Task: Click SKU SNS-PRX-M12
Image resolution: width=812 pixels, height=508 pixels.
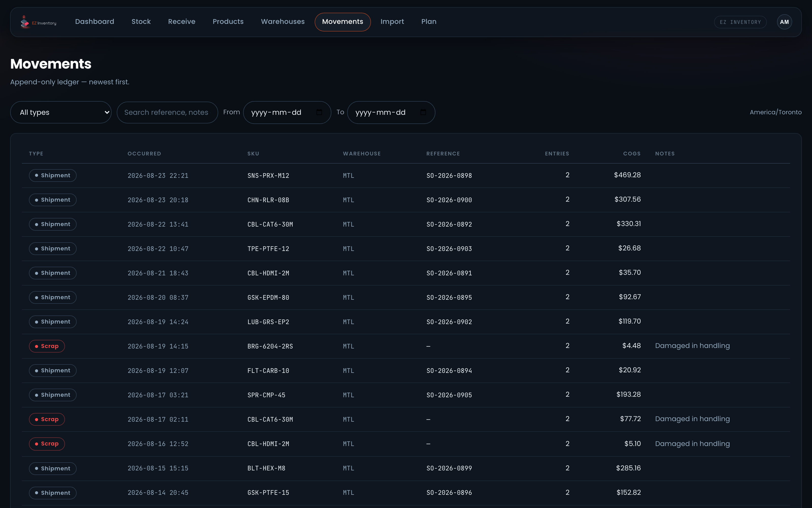Action: tap(268, 175)
